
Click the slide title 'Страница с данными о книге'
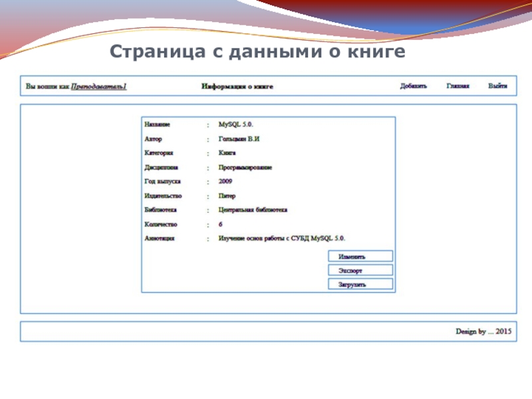tap(257, 52)
